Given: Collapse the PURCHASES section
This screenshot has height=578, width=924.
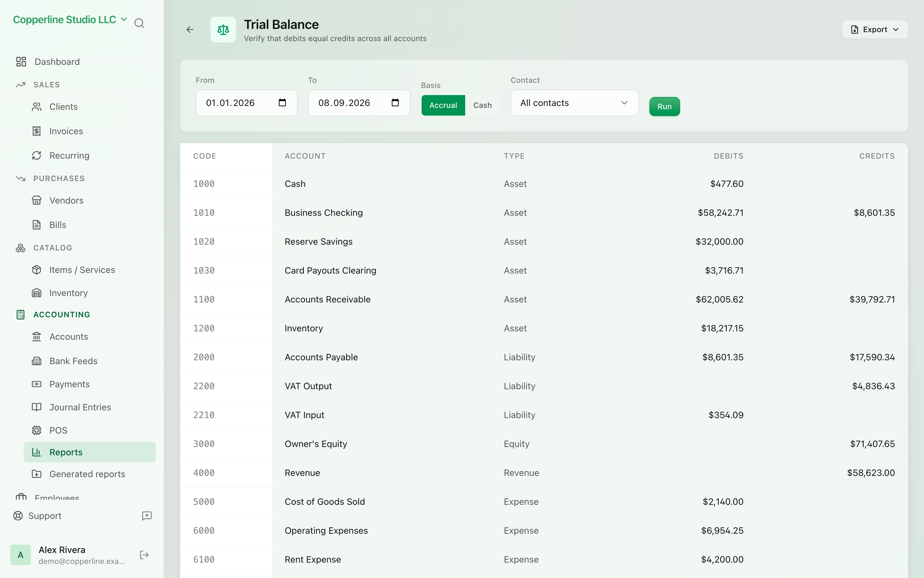Looking at the screenshot, I should (59, 179).
